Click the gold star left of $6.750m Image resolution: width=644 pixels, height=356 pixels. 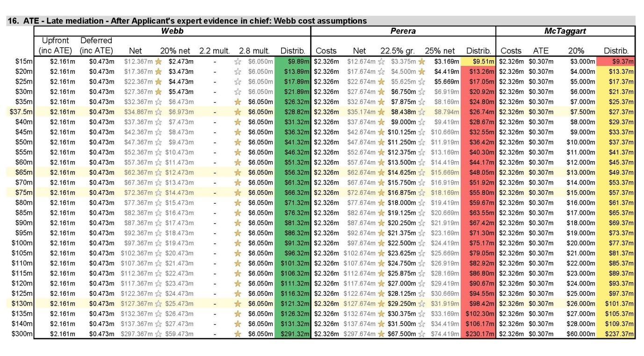tap(381, 92)
